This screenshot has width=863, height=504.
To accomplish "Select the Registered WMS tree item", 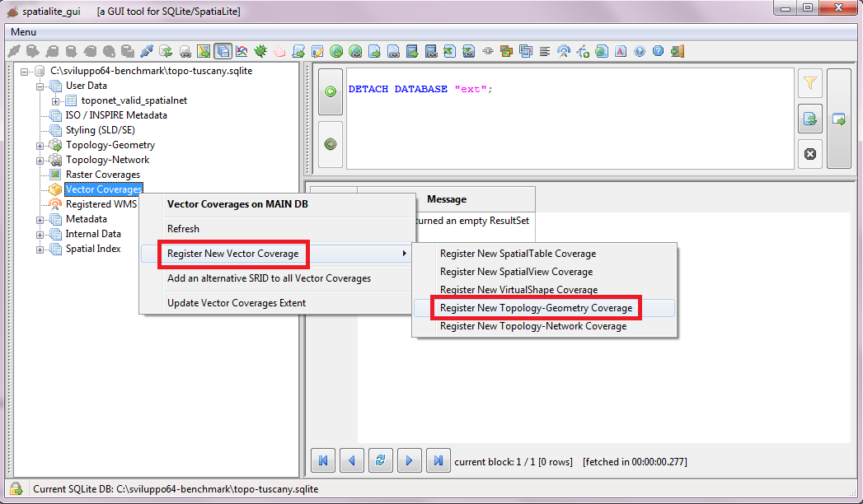I will point(101,204).
